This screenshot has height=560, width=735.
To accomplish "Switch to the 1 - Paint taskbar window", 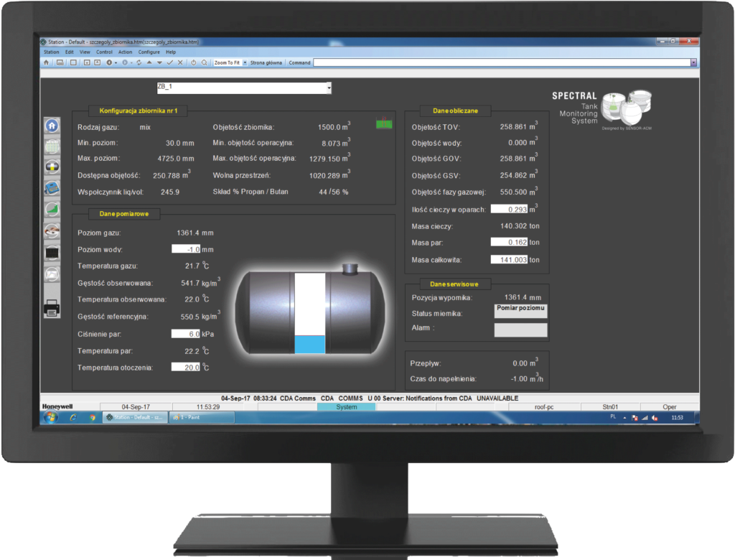I will point(202,417).
